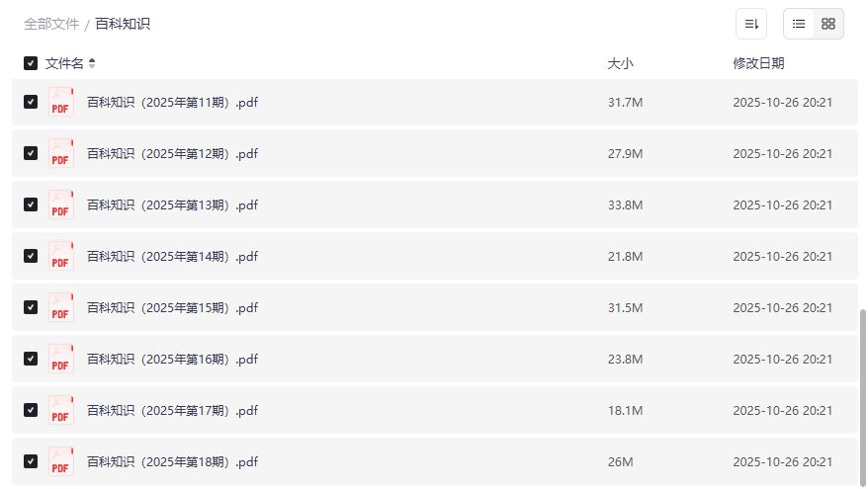868x489 pixels.
Task: Switch to list view layout
Action: click(799, 24)
